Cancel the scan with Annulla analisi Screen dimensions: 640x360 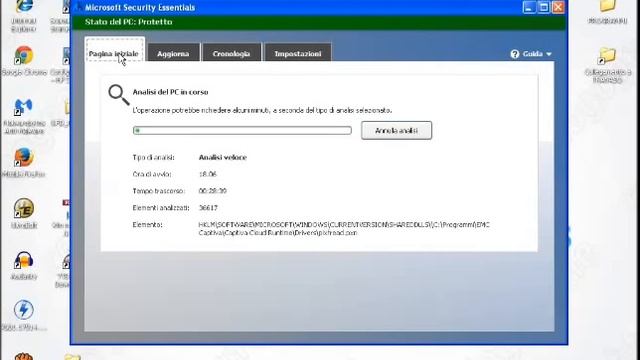396,130
